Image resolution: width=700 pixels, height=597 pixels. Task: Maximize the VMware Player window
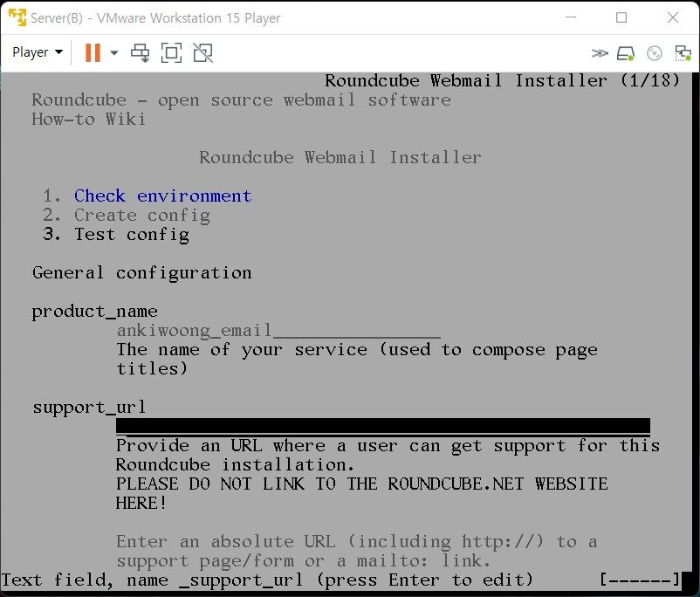pyautogui.click(x=621, y=17)
